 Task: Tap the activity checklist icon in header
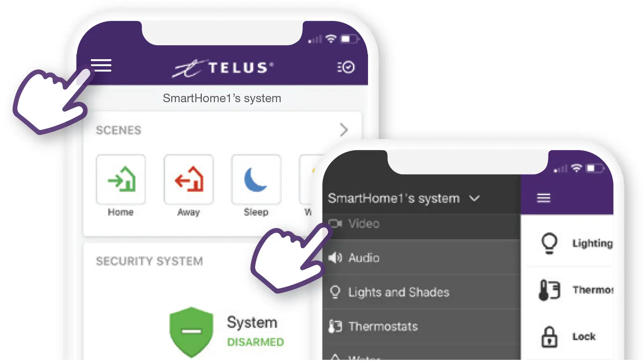click(346, 67)
